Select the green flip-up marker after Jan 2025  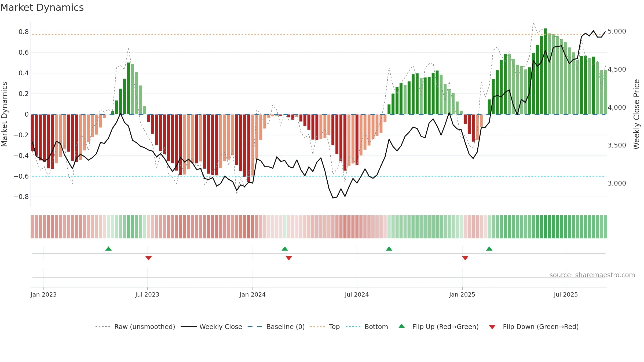[489, 249]
